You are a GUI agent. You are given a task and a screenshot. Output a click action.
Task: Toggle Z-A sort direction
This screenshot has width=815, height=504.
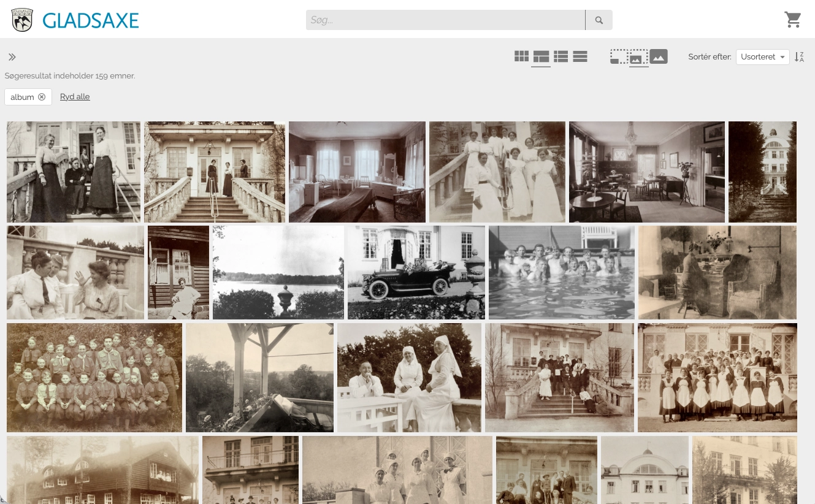[799, 57]
